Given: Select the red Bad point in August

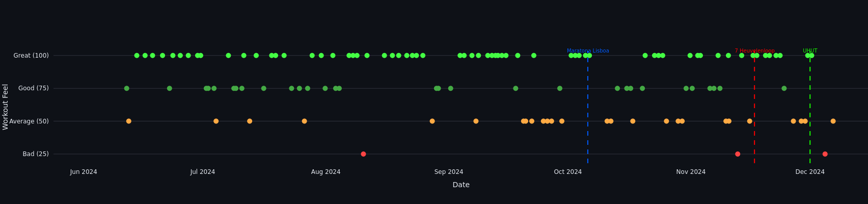Looking at the screenshot, I should pos(363,154).
